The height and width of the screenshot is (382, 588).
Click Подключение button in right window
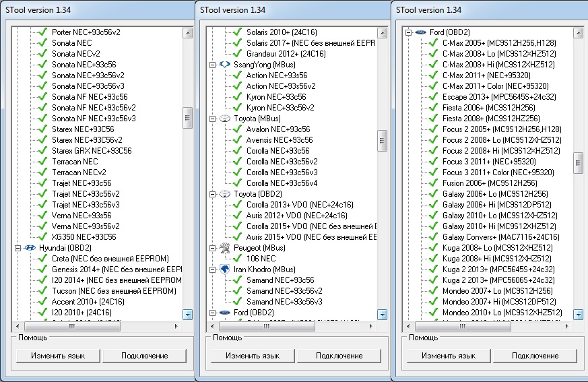pyautogui.click(x=535, y=356)
